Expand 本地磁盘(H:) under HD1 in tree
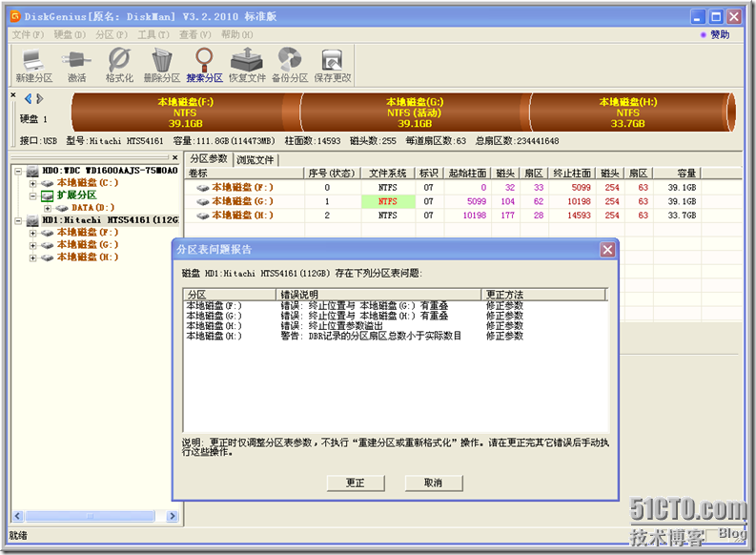The height and width of the screenshot is (555, 756). tap(32, 258)
